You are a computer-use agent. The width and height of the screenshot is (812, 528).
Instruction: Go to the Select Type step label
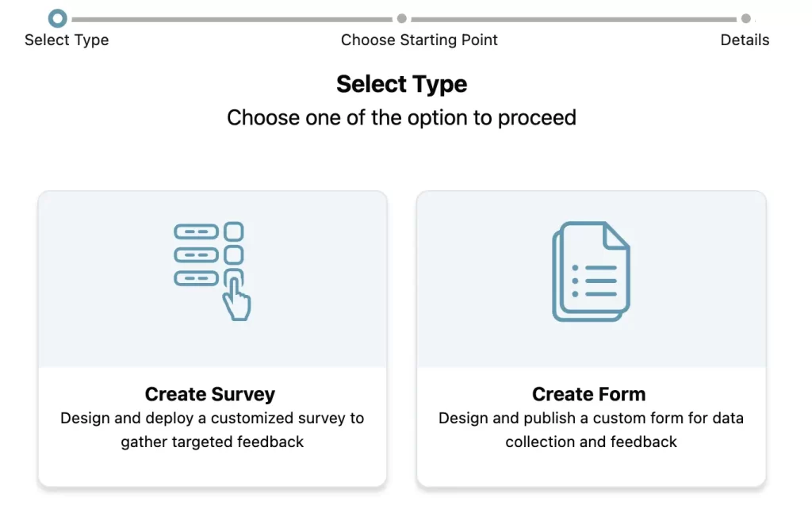click(67, 40)
